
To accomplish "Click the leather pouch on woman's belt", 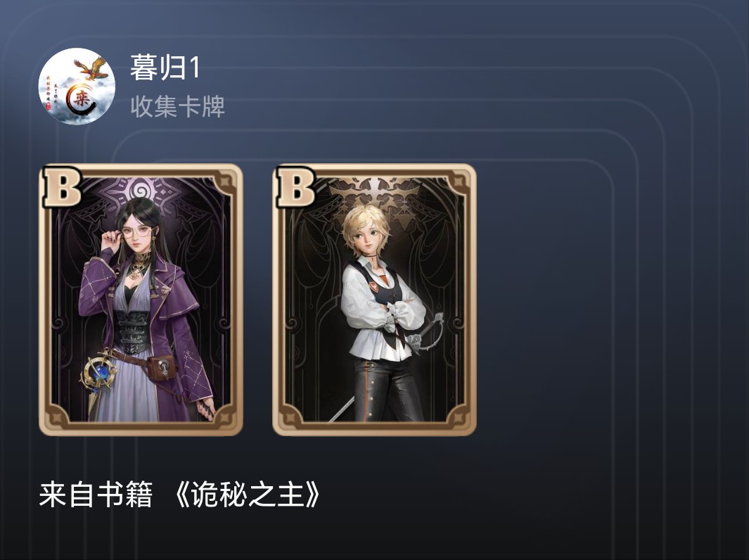I will tap(162, 369).
